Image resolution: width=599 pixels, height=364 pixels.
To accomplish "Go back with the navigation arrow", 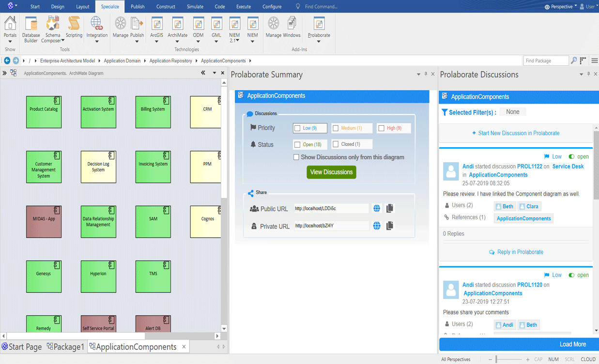I will 7,61.
